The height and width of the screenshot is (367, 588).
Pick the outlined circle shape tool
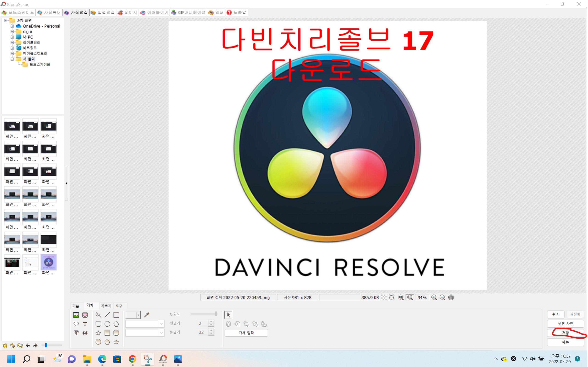pos(107,324)
